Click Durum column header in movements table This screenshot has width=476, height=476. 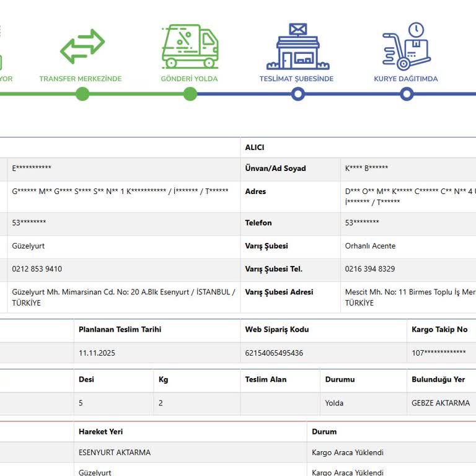(x=324, y=431)
